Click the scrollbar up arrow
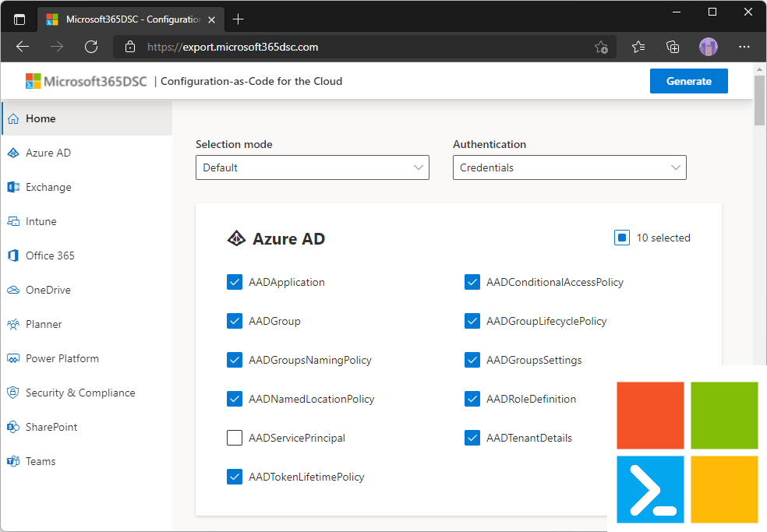 (759, 69)
